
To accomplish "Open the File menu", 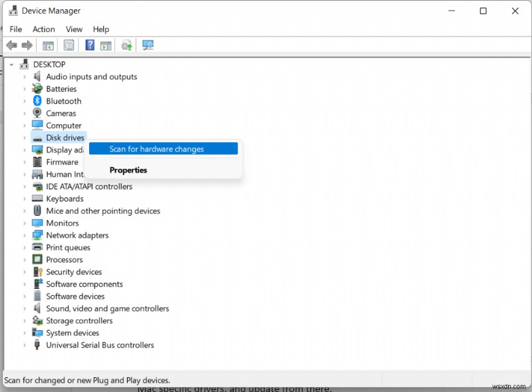I will pyautogui.click(x=15, y=29).
